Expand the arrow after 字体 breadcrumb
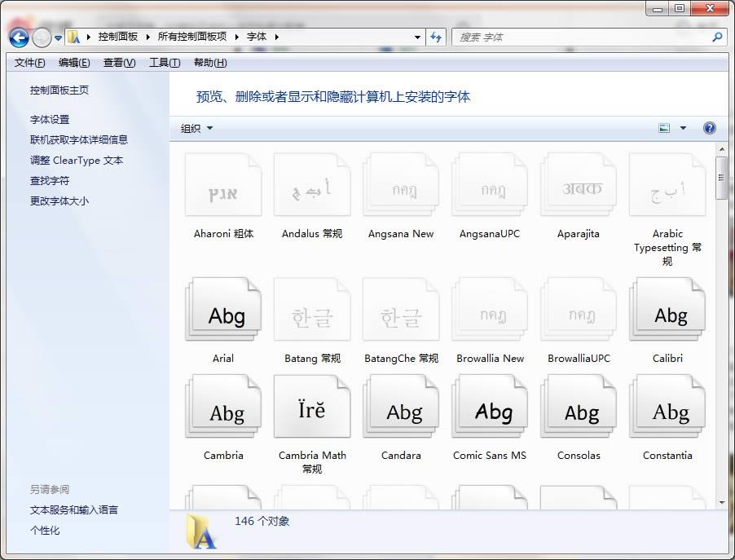 point(276,37)
